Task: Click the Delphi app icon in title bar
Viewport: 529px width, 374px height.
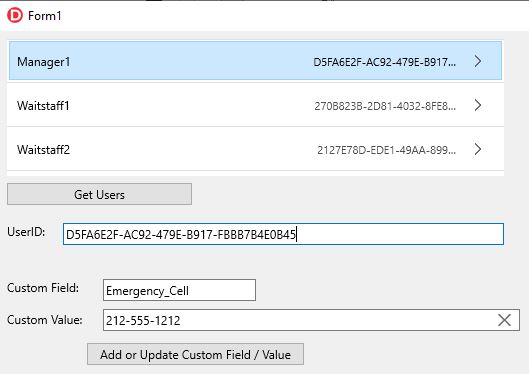Action: coord(15,16)
